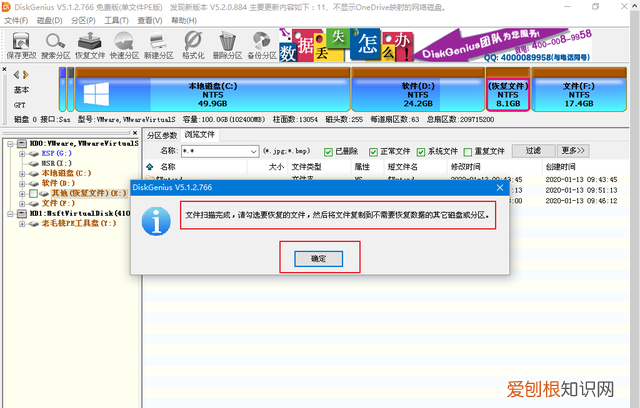Click the 过滤 filter button
The image size is (640, 408).
533,151
